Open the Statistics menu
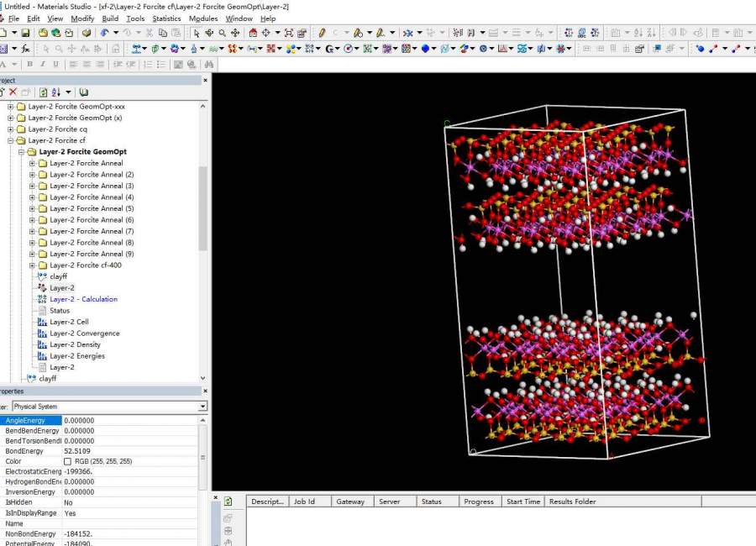The height and width of the screenshot is (546, 756). coord(166,18)
